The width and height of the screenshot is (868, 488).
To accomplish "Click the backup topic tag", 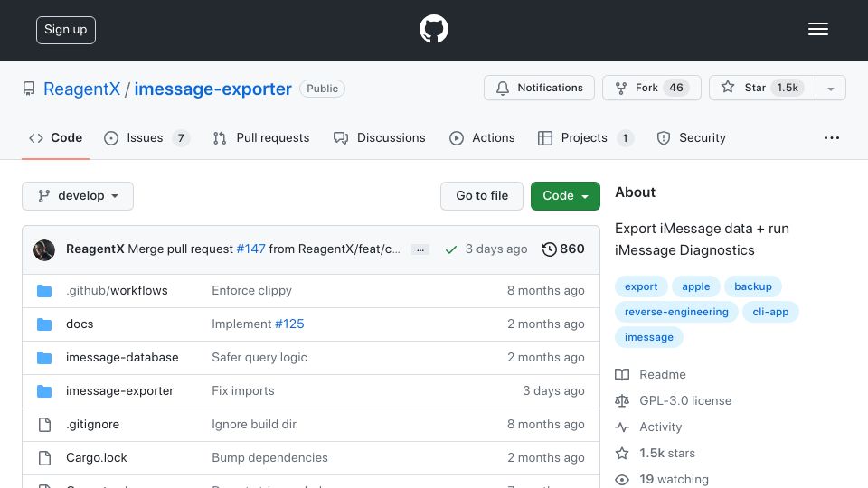I will (753, 286).
